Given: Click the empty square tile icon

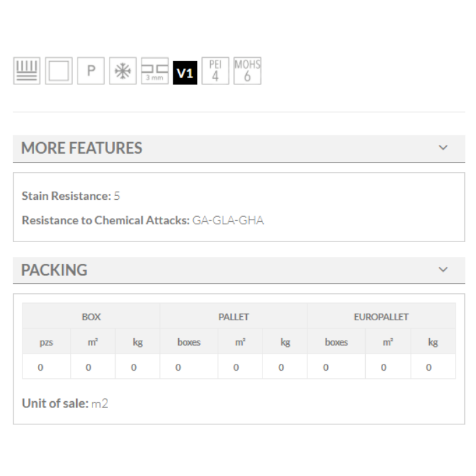Looking at the screenshot, I should click(x=58, y=71).
